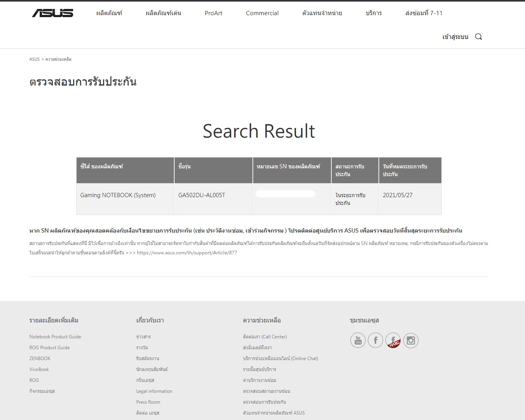525x420 pixels.
Task: Open the support Article/877 URL
Action: pyautogui.click(x=187, y=253)
